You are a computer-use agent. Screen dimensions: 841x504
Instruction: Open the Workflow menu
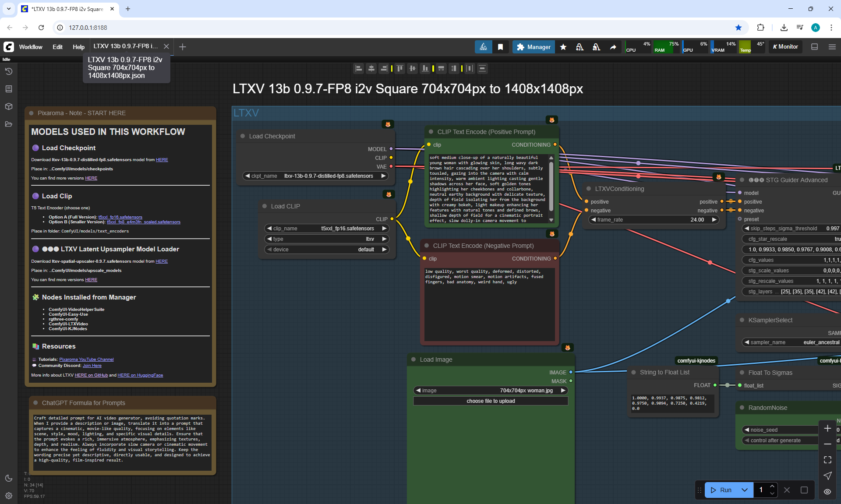coord(31,47)
